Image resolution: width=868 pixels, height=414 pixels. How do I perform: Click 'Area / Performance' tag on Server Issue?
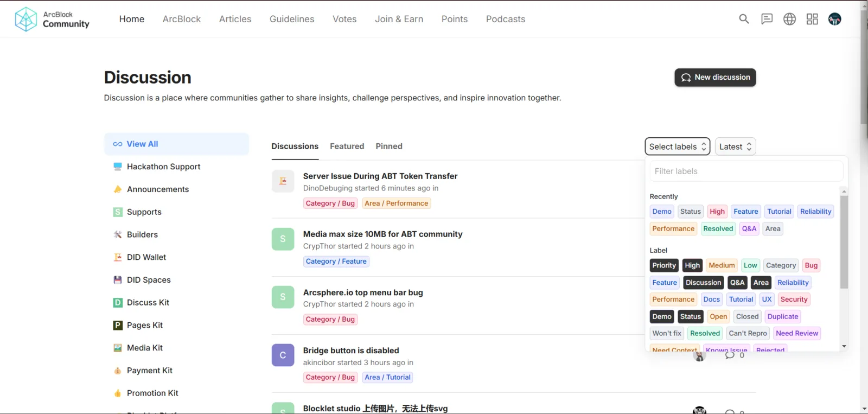pyautogui.click(x=397, y=203)
